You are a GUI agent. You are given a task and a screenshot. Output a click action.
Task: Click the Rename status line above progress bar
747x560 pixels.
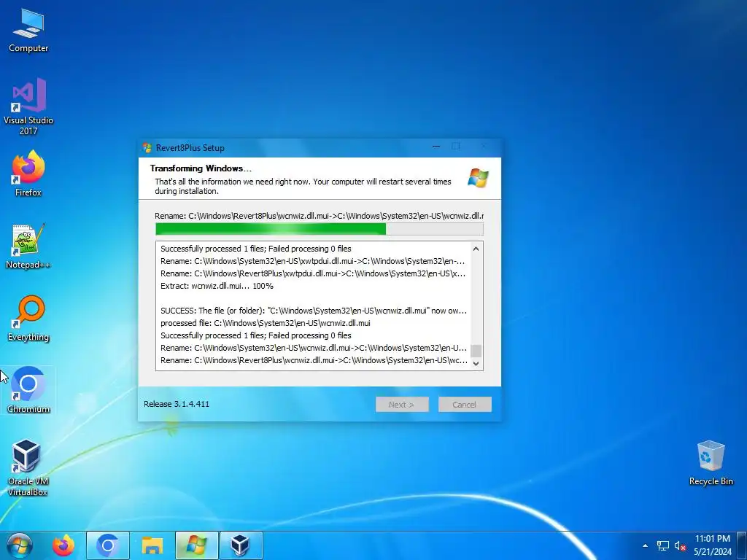point(320,216)
